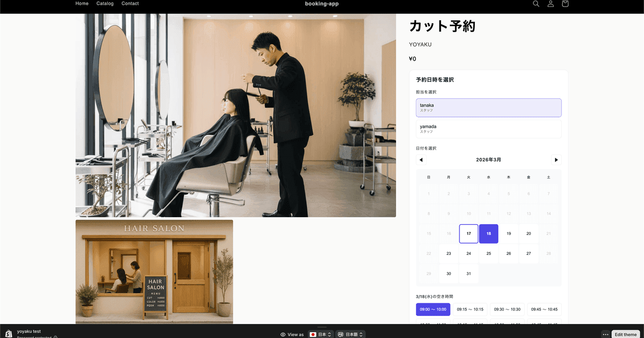644x338 pixels.
Task: Click the Shopify logo at bottom left
Action: [x=7, y=333]
